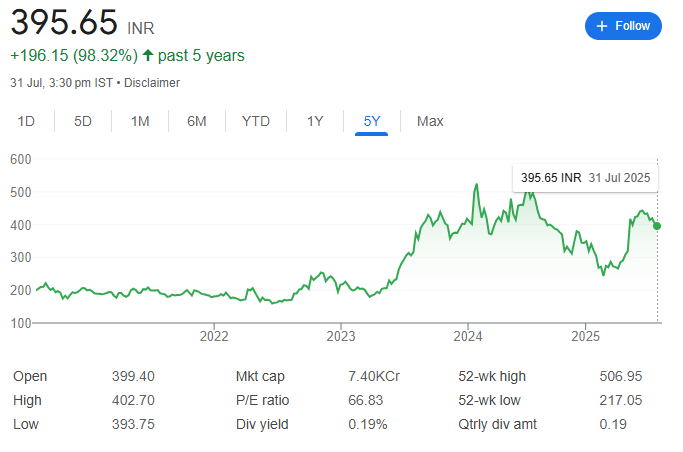This screenshot has width=683, height=452.
Task: Click the 2022 marker on chart axis
Action: (214, 336)
